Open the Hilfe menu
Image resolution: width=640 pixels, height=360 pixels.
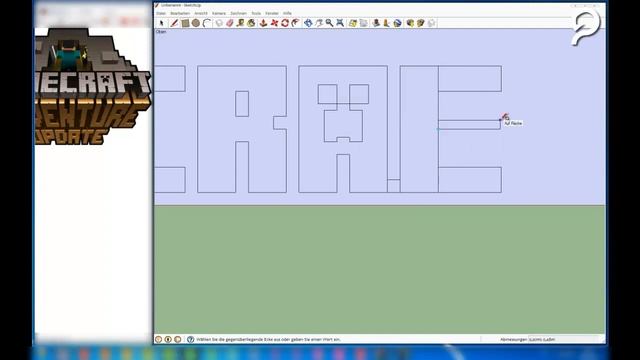287,13
